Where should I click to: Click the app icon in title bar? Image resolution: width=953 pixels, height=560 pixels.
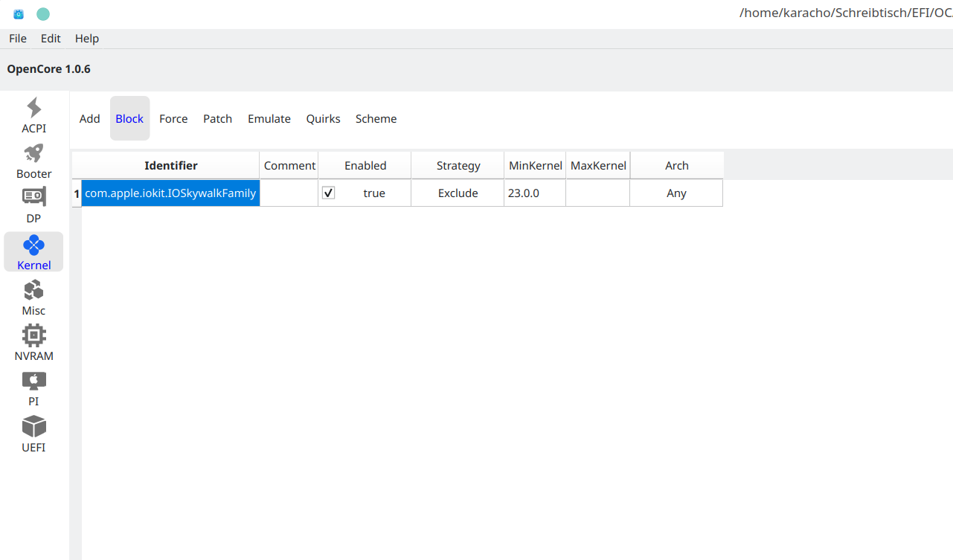click(x=19, y=13)
